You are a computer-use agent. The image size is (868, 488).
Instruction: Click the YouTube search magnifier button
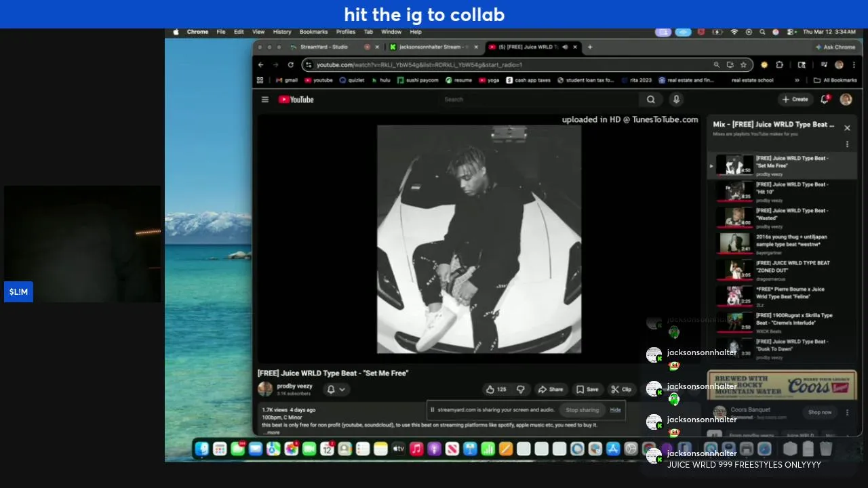(x=650, y=100)
